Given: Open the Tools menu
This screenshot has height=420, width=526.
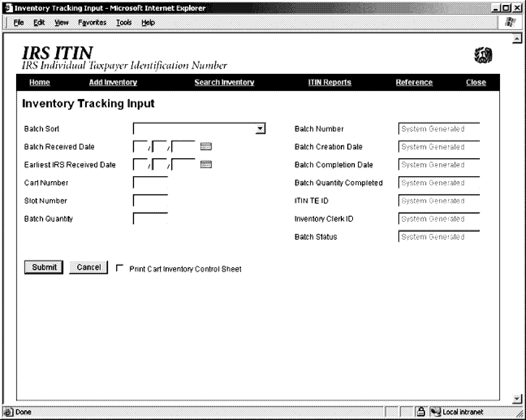Looking at the screenshot, I should [x=124, y=23].
